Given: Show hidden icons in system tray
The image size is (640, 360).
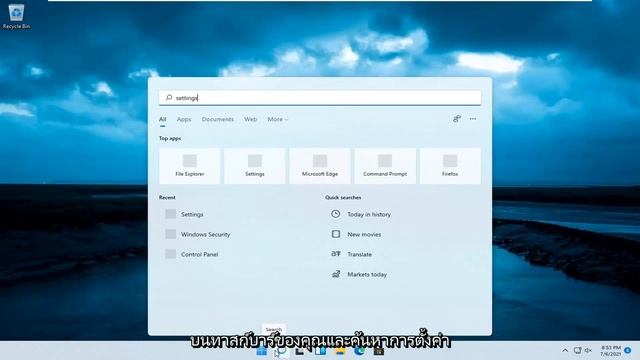Looking at the screenshot, I should 565,351.
